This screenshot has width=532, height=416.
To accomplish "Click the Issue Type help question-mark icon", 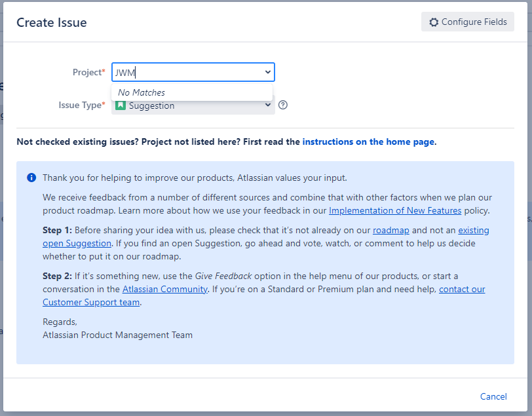I will coord(282,105).
